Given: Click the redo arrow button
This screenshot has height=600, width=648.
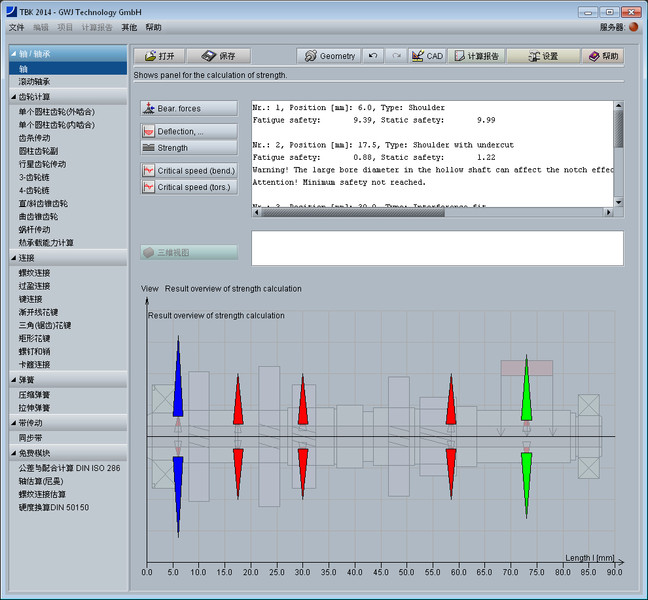Looking at the screenshot, I should click(x=397, y=56).
